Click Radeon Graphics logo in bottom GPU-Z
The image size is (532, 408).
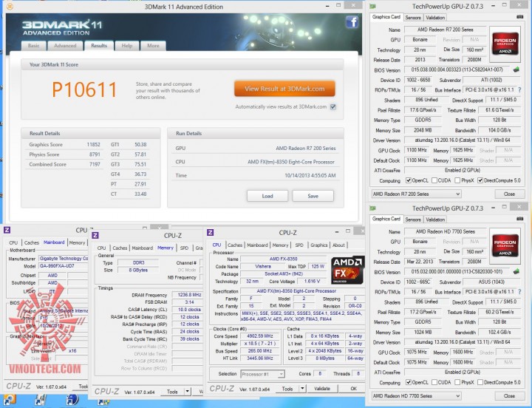(505, 245)
